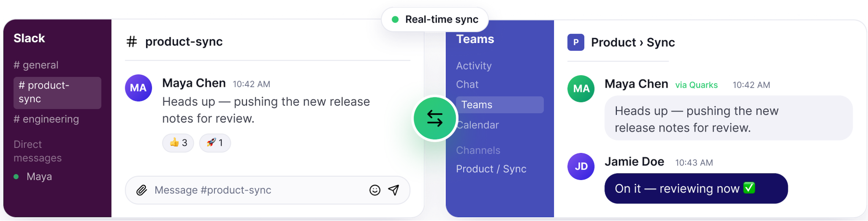
Task: Click the Teams 'Heads up' message bubble
Action: pos(728,118)
